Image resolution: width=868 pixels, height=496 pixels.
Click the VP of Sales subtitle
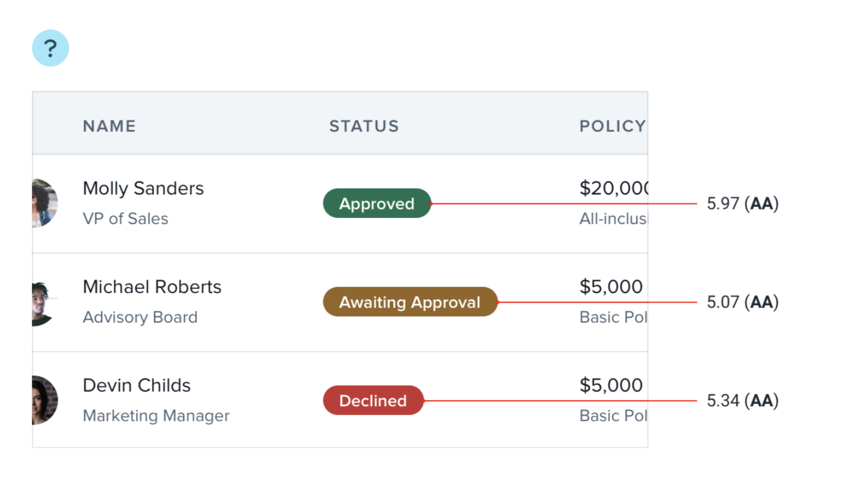coord(125,218)
